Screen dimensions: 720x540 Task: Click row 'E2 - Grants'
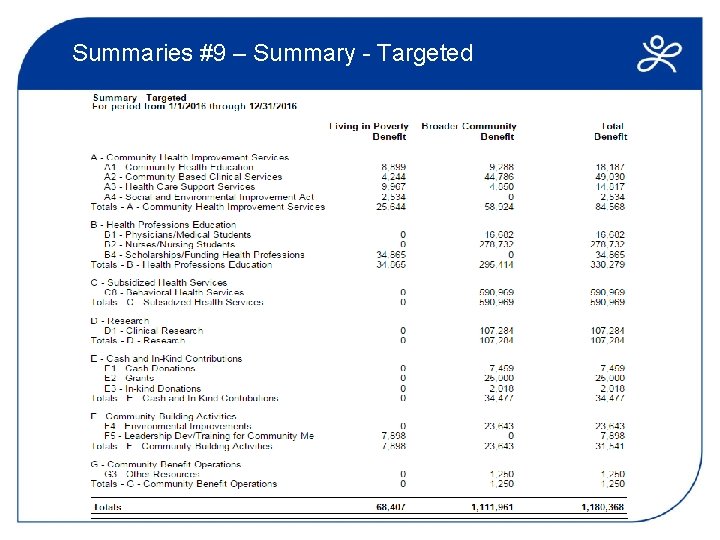coord(364,378)
